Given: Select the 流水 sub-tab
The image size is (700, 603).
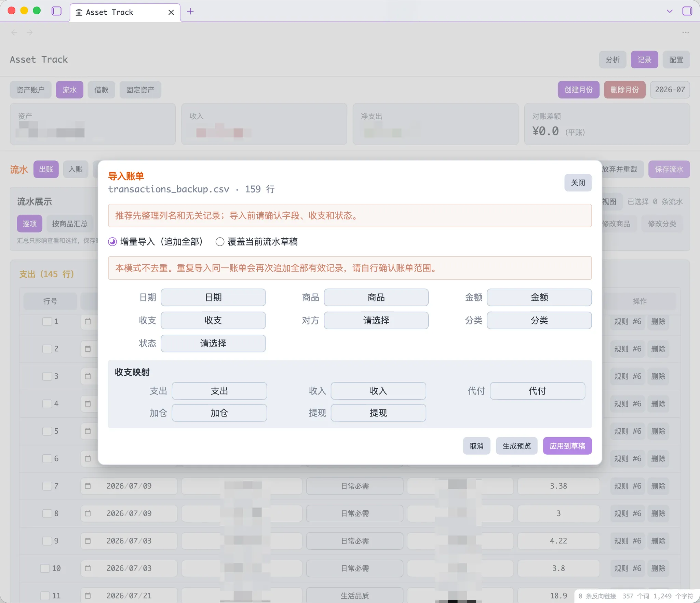Looking at the screenshot, I should tap(69, 90).
